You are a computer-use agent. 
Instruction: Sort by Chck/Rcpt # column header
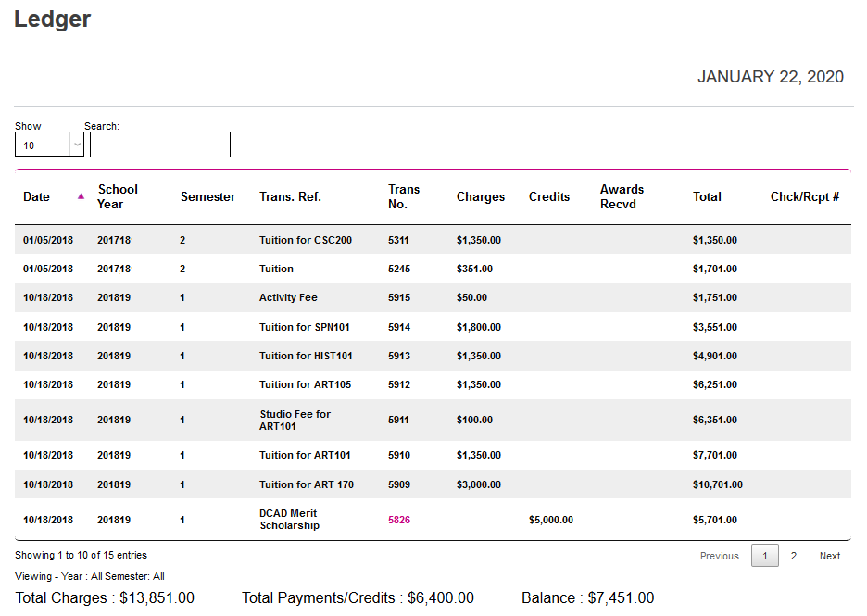click(804, 196)
